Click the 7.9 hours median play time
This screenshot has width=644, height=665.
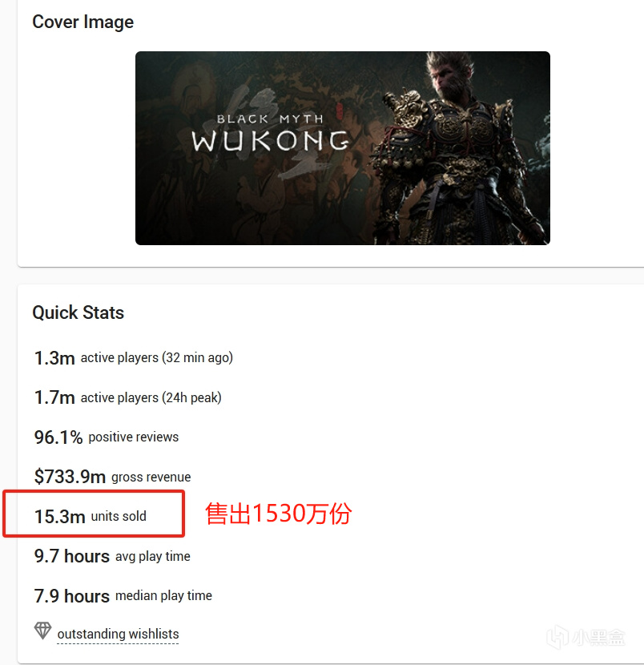pyautogui.click(x=123, y=596)
